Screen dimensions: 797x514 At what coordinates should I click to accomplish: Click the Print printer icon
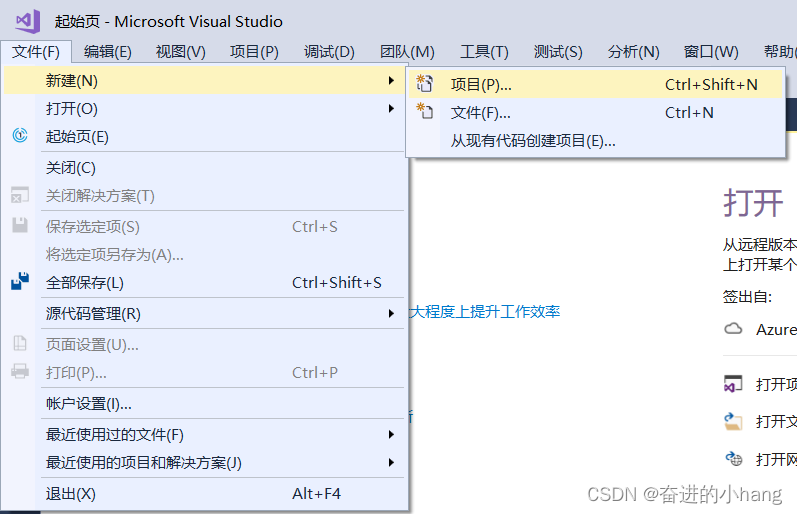(20, 371)
